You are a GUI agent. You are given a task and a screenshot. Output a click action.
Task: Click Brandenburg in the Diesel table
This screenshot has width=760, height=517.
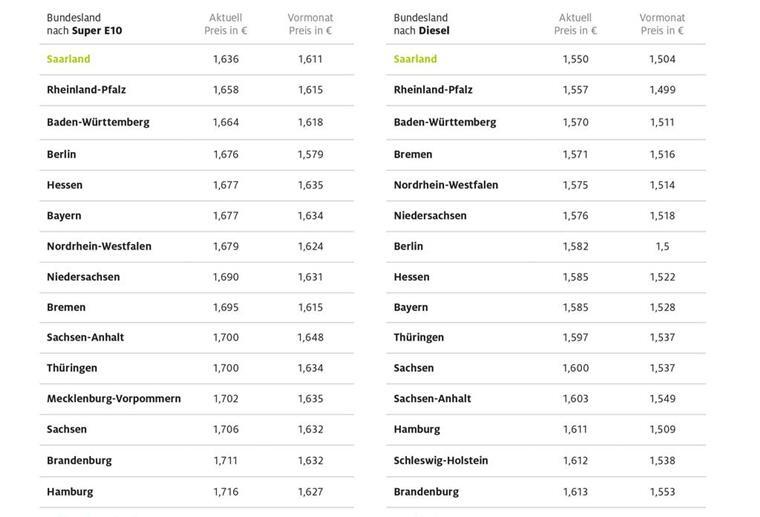(x=426, y=492)
